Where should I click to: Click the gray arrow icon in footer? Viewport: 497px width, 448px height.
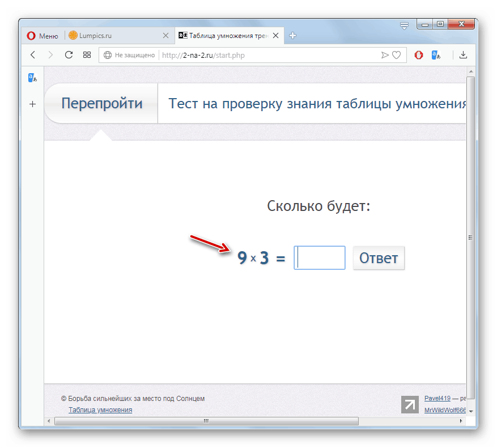(x=410, y=404)
